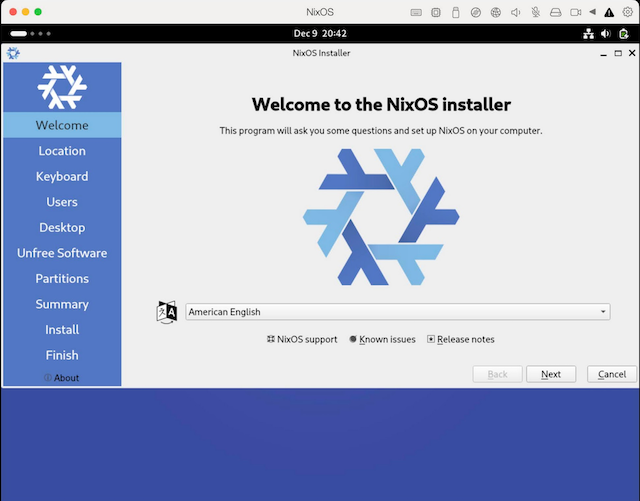This screenshot has width=640, height=501.
Task: Select the Unfree Software step in sidebar
Action: coord(62,253)
